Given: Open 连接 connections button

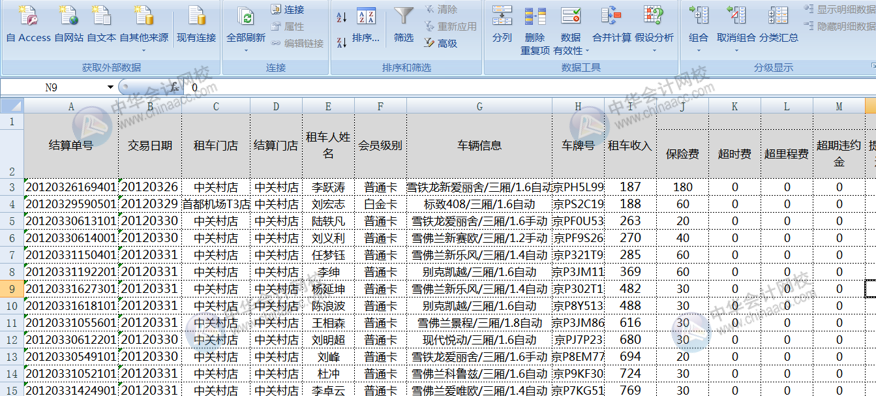Looking at the screenshot, I should tap(287, 10).
